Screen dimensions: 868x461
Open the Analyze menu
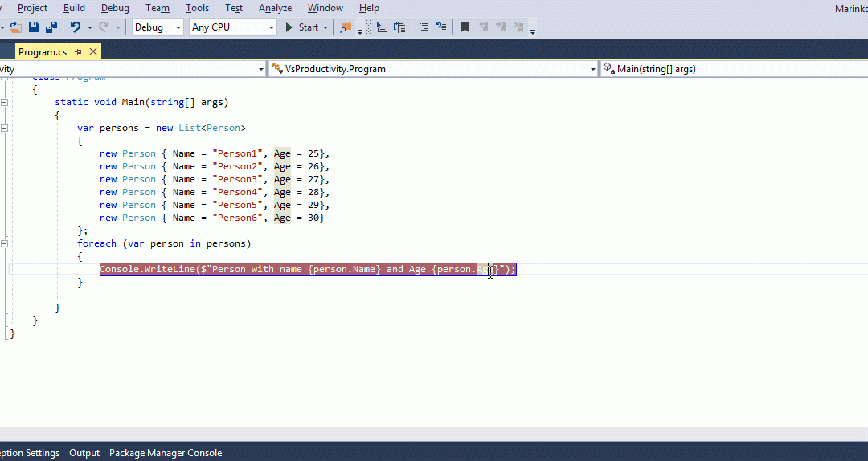click(275, 8)
